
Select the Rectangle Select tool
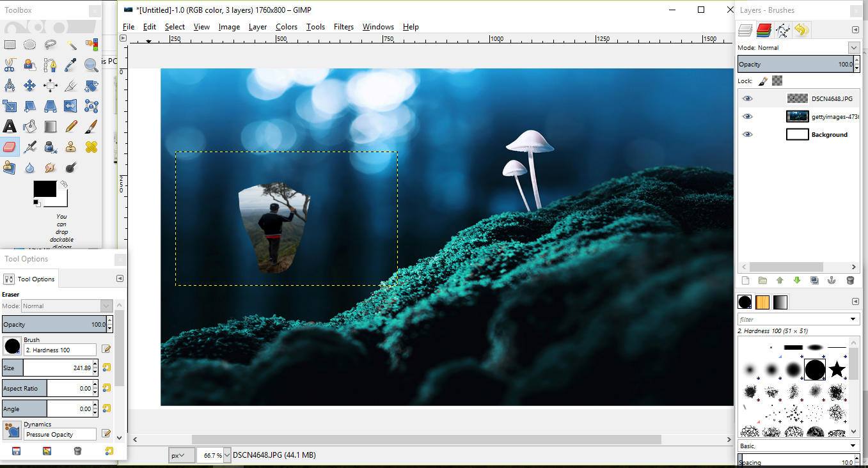point(10,45)
